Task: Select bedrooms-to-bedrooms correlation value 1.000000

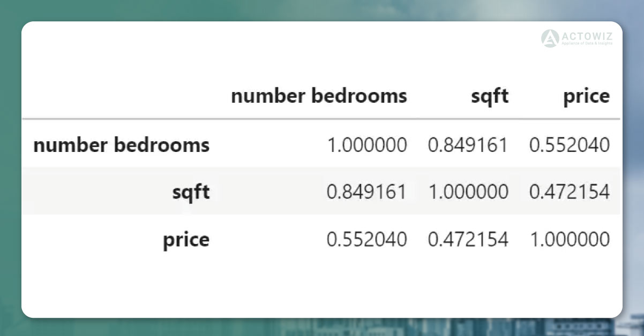Action: click(367, 144)
